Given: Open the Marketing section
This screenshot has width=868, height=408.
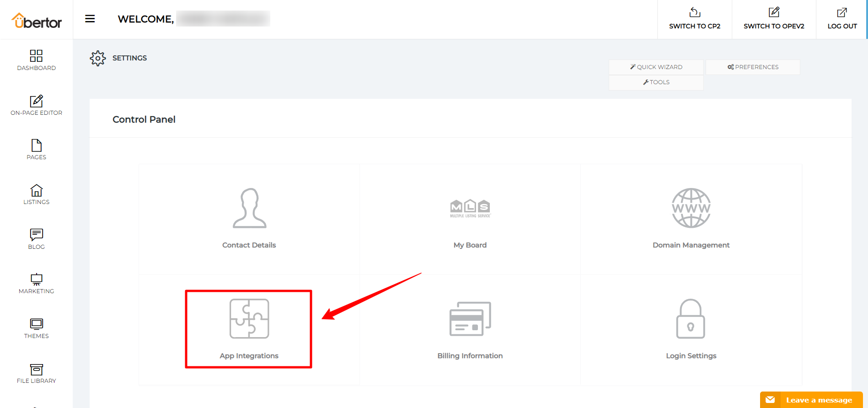Looking at the screenshot, I should tap(36, 284).
